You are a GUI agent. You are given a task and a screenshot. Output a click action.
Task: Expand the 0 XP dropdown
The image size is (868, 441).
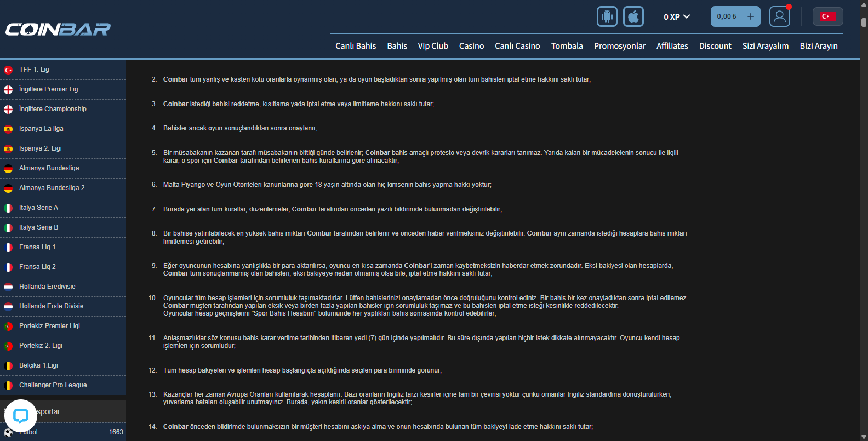point(677,17)
